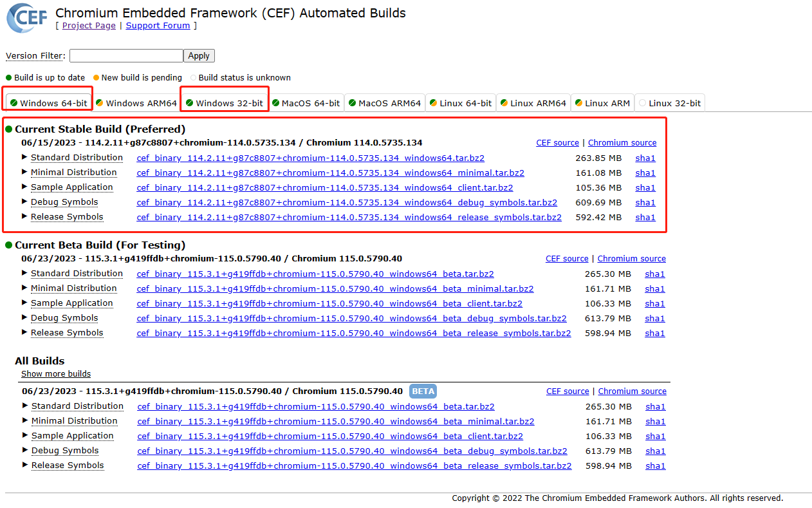Image resolution: width=812 pixels, height=508 pixels.
Task: Open Chromium source link for Current Beta Build
Action: click(x=632, y=259)
